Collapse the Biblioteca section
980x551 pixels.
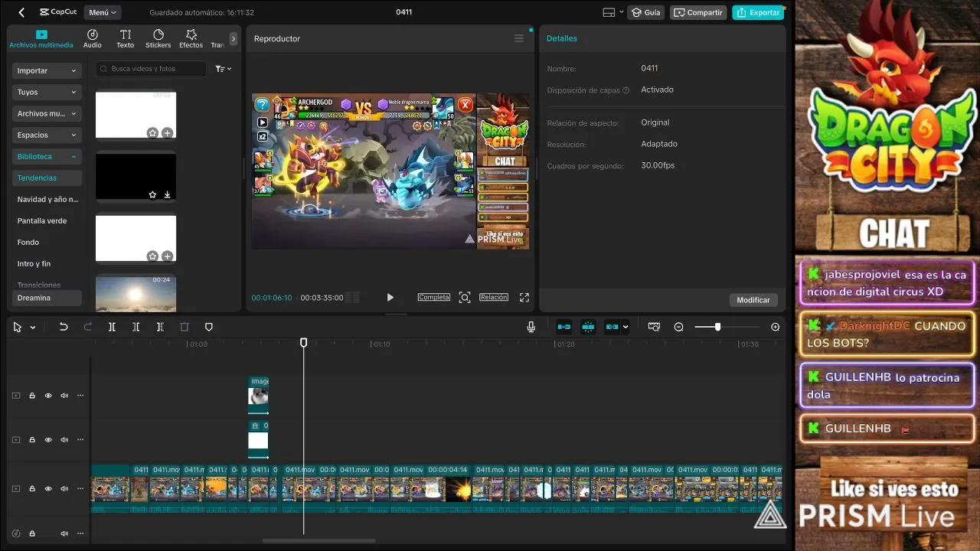[x=47, y=156]
